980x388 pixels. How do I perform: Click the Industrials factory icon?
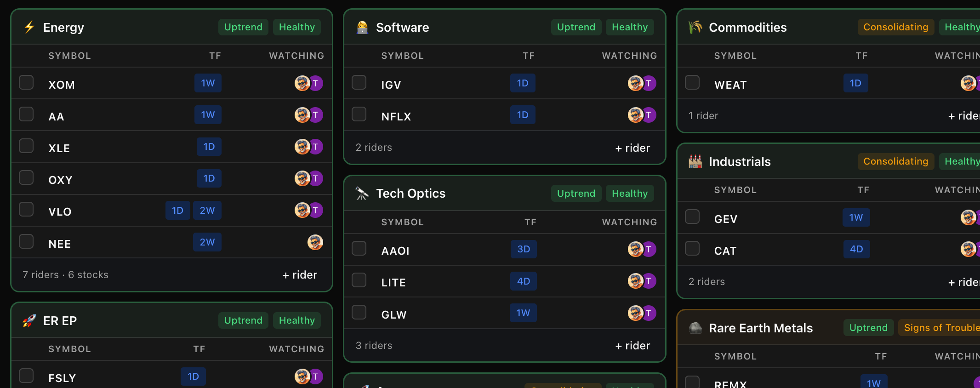coord(695,161)
